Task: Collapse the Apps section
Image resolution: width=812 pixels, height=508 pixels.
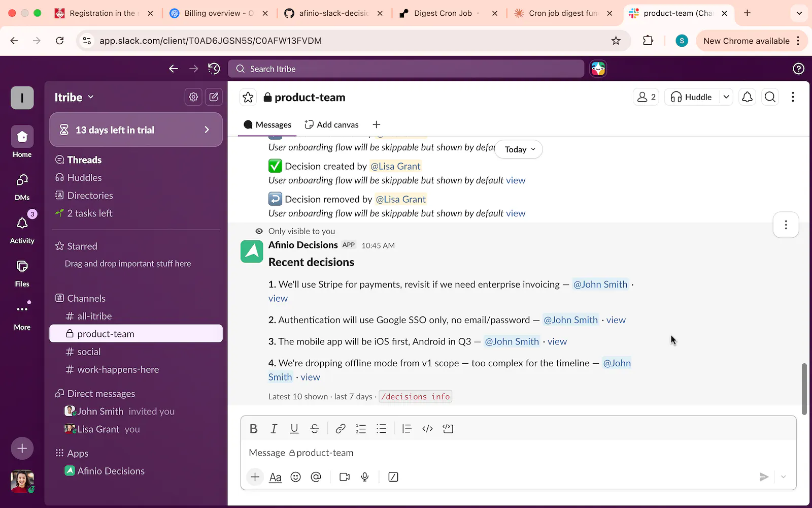Action: (x=72, y=453)
